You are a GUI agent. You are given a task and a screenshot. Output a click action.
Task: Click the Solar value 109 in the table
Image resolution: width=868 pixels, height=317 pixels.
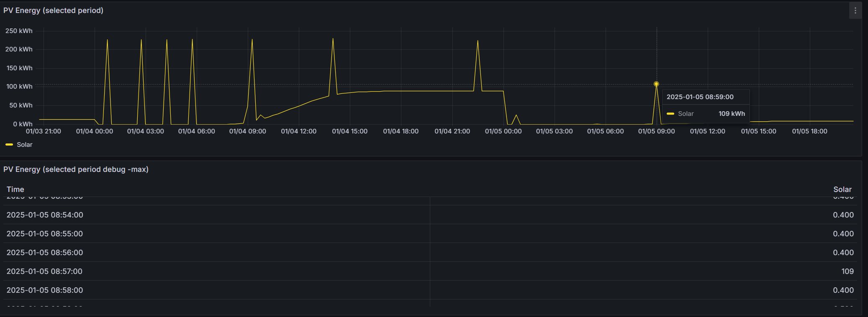[x=847, y=271]
